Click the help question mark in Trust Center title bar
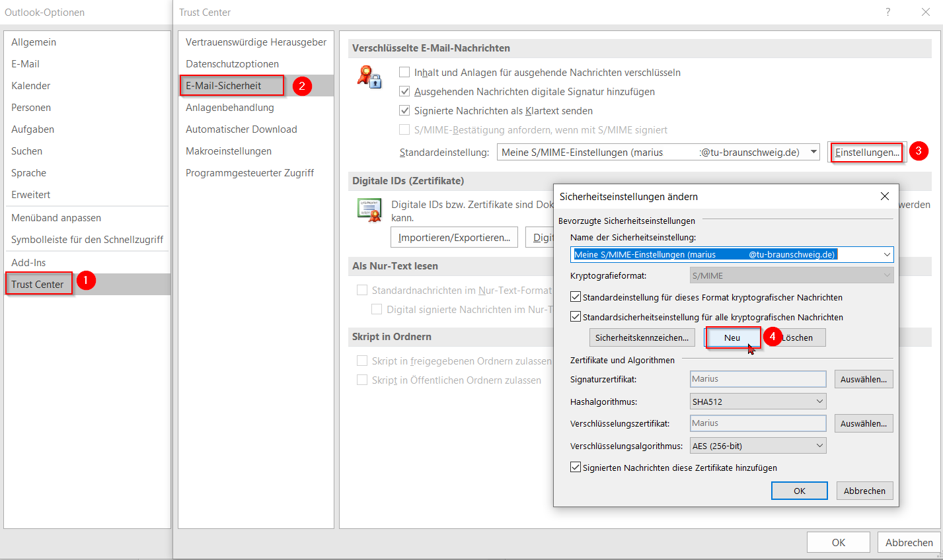Screen dimensions: 943x560 887,12
